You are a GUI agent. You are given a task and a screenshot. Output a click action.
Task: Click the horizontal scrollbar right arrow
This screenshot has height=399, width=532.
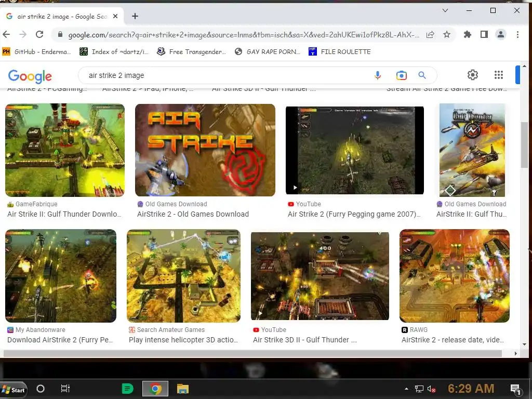(516, 353)
